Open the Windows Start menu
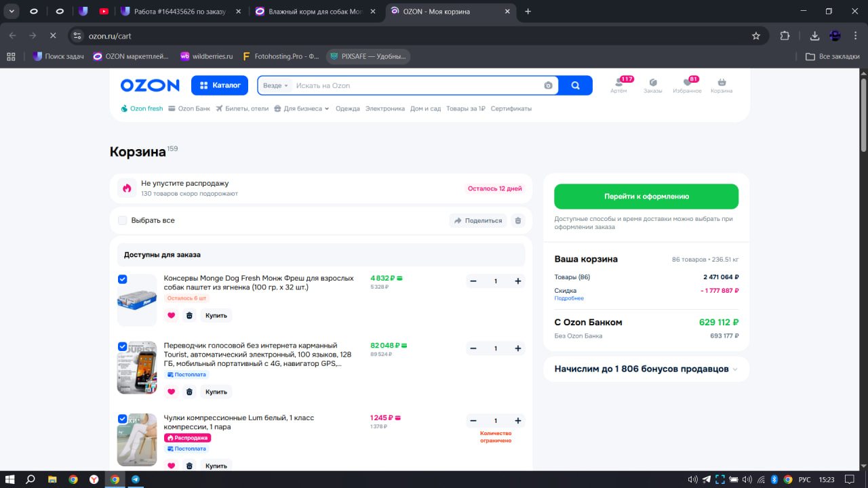Image resolution: width=868 pixels, height=488 pixels. tap(11, 479)
